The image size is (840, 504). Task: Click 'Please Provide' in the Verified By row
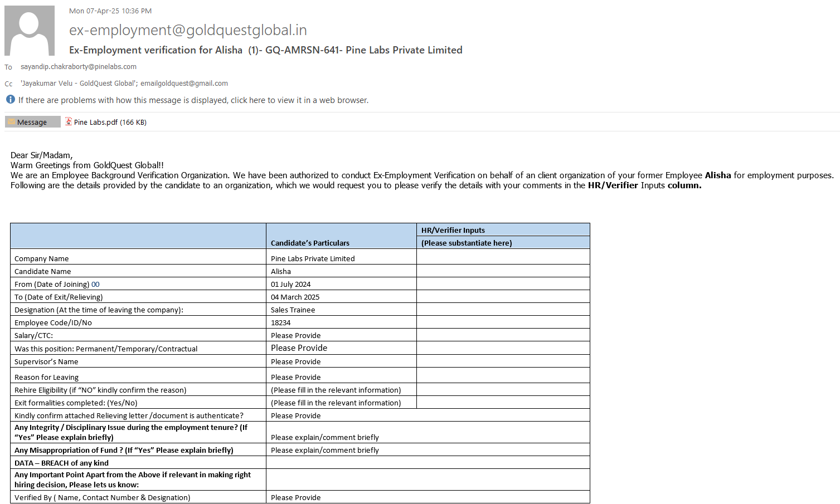point(296,497)
